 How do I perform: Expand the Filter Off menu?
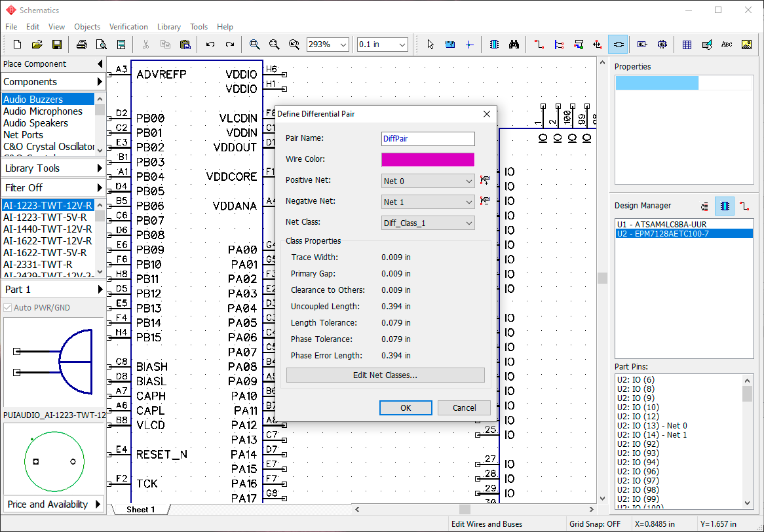pyautogui.click(x=53, y=187)
